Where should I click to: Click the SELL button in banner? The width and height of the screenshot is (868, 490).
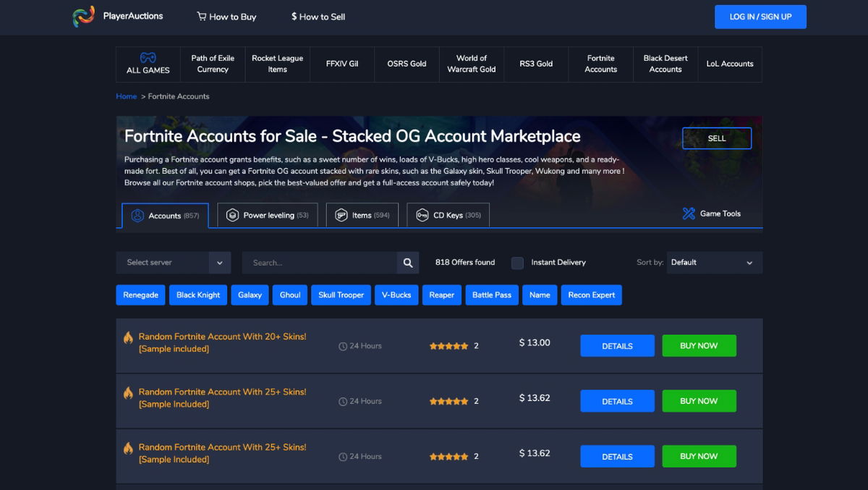716,138
